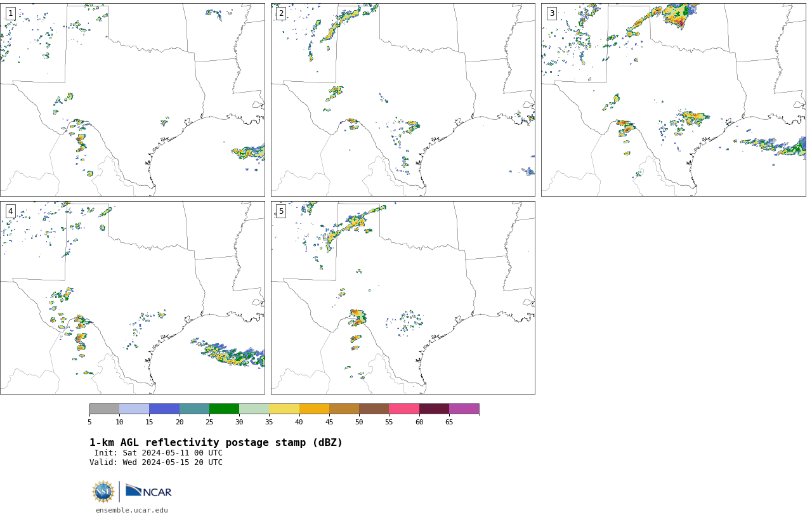Click the pink 55-60 dBZ swatch
This screenshot has height=517, width=812.
tap(404, 409)
